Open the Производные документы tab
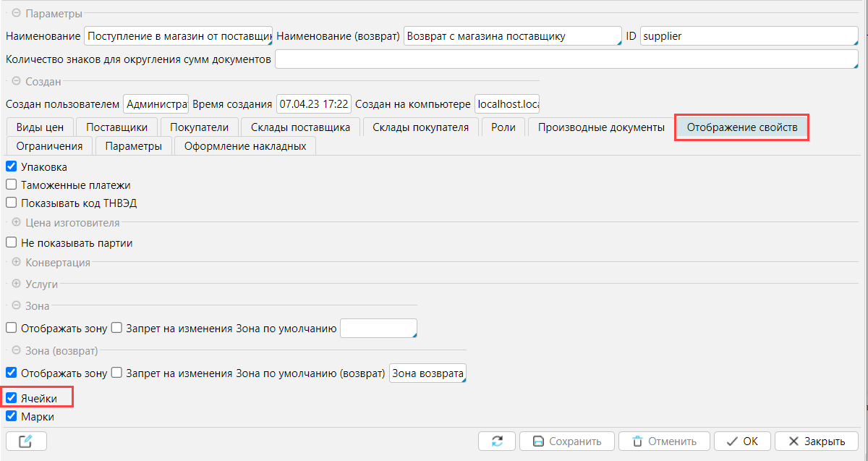868x461 pixels. (601, 127)
